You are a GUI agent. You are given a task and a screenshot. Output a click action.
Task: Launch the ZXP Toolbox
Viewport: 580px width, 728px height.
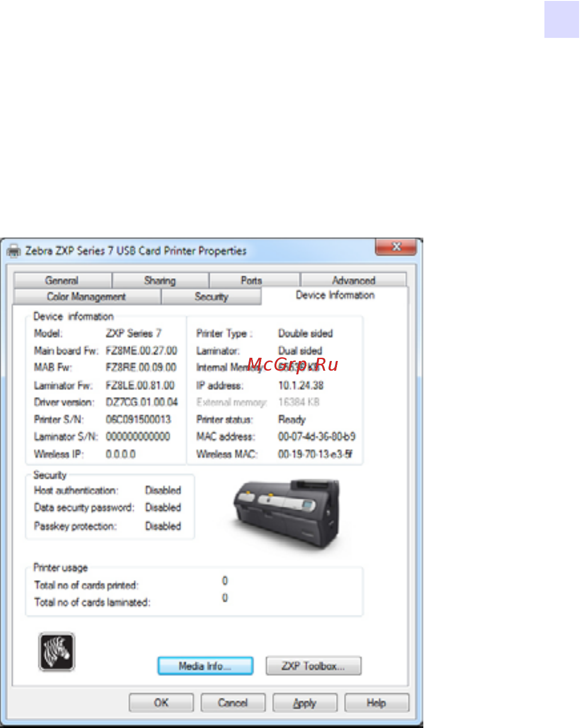(313, 666)
